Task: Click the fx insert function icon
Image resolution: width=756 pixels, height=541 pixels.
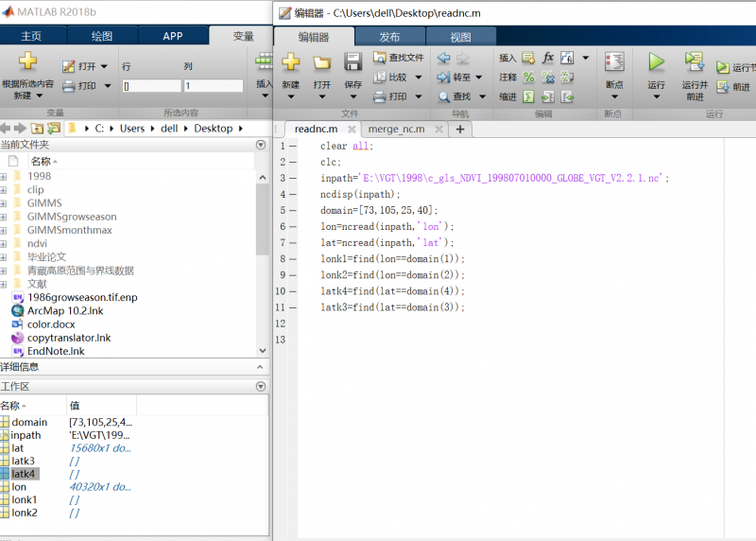Action: (547, 58)
